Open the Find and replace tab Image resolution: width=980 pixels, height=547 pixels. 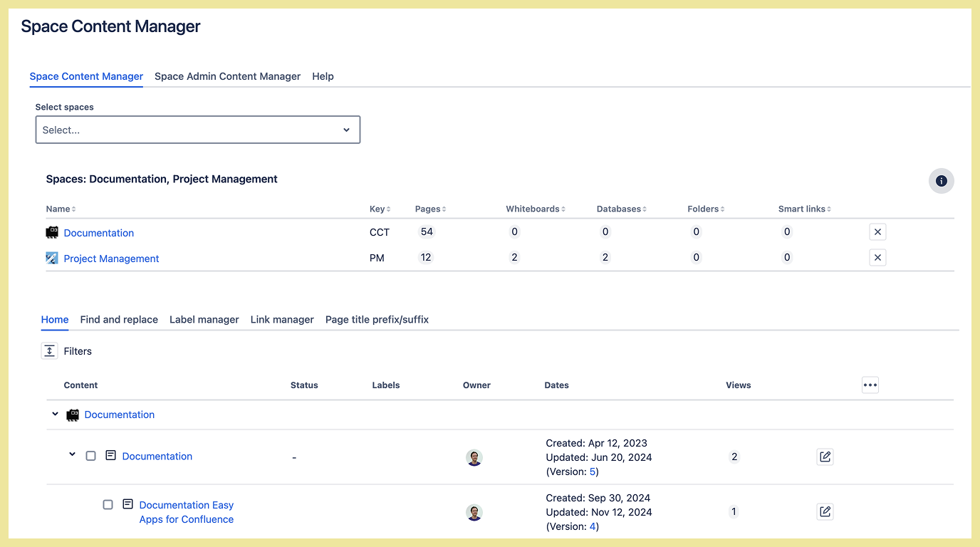[x=119, y=320]
